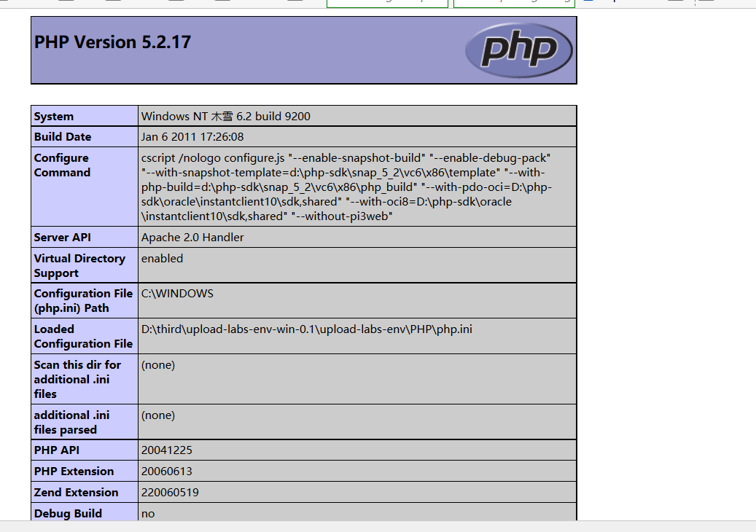Select the System row label
The height and width of the screenshot is (532, 756).
click(x=53, y=116)
